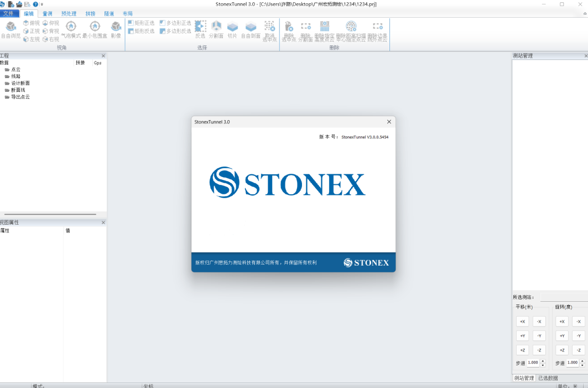Increase the 平移 step value with up arrow

[543, 361]
